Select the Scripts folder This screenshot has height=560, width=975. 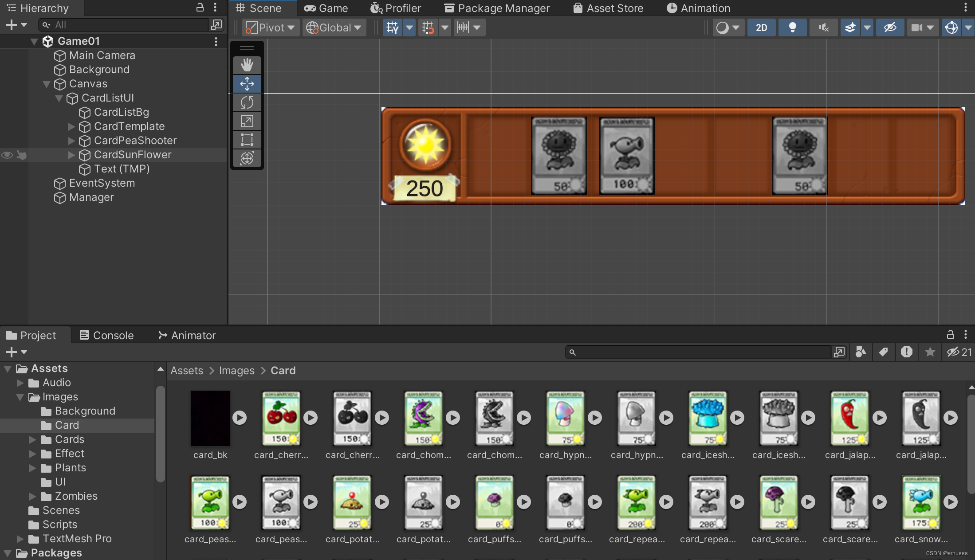tap(59, 525)
